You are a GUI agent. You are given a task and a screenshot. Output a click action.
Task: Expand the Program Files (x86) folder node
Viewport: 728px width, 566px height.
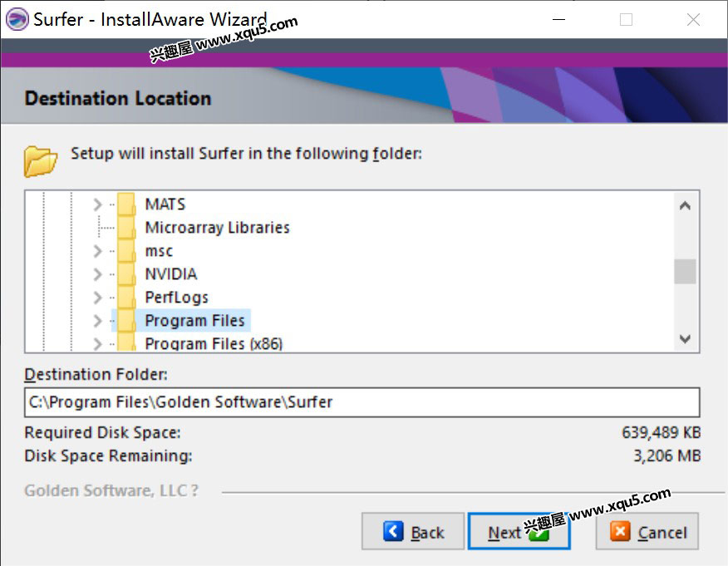(x=97, y=343)
